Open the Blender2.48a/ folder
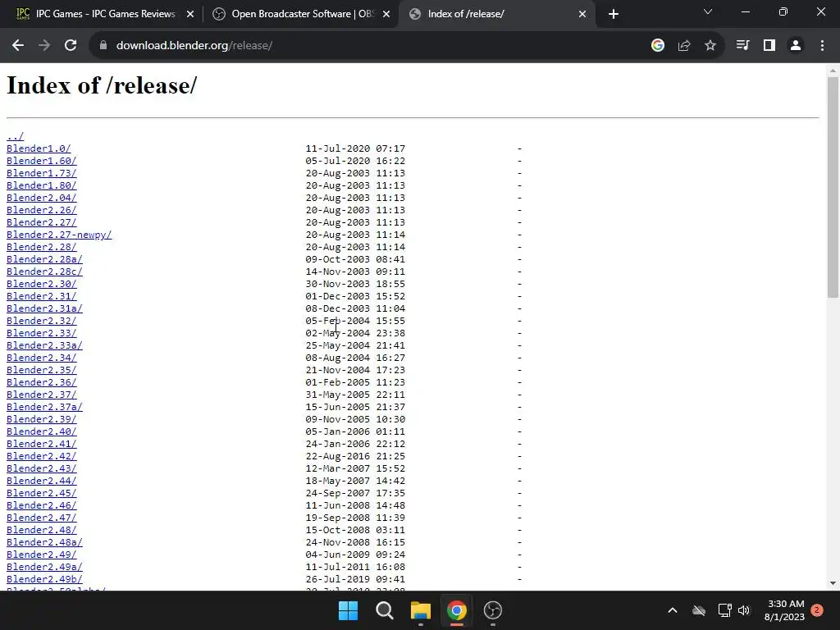The width and height of the screenshot is (840, 630). pyautogui.click(x=44, y=543)
